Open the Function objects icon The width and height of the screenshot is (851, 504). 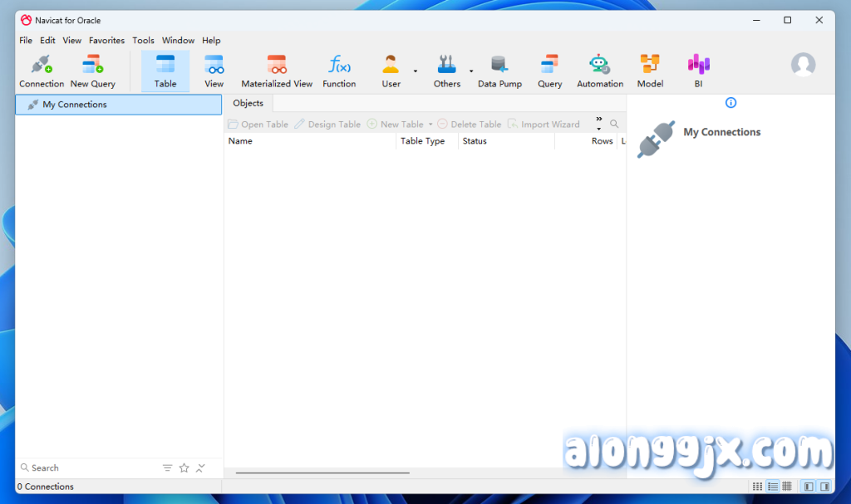[x=339, y=71]
